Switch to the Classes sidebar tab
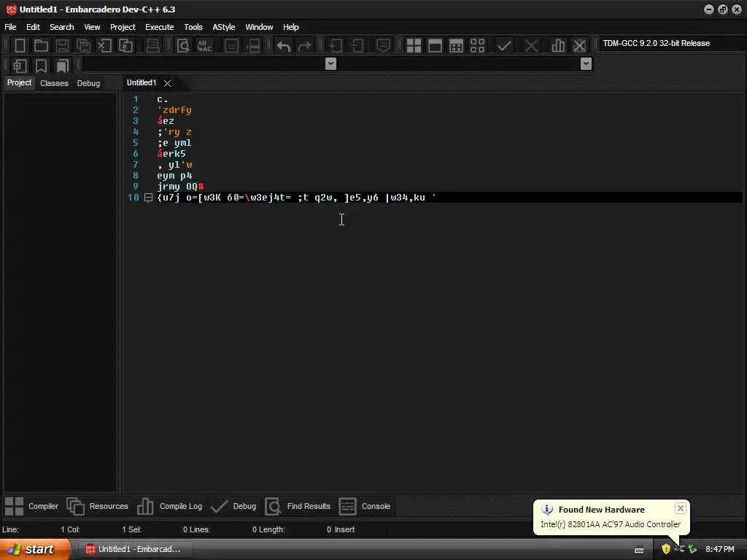 coord(54,83)
